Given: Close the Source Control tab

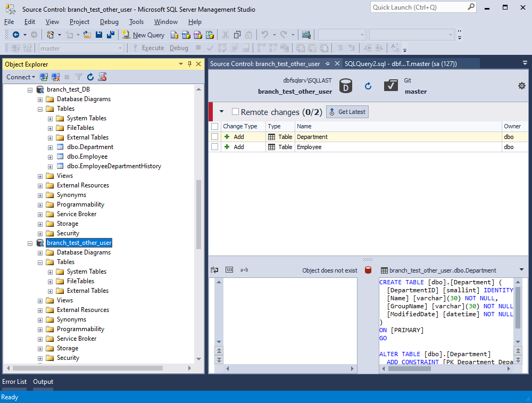Looking at the screenshot, I should point(337,63).
